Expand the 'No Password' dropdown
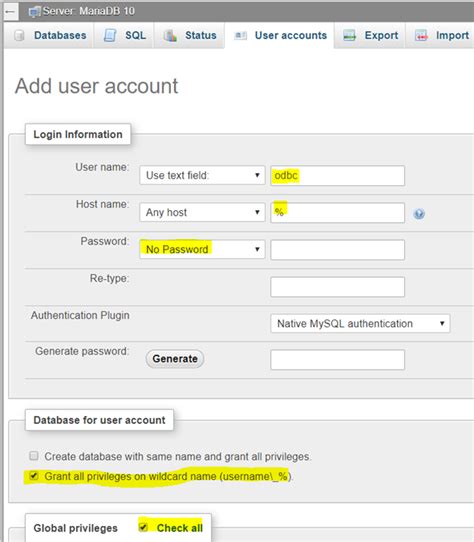This screenshot has height=542, width=474. (202, 249)
